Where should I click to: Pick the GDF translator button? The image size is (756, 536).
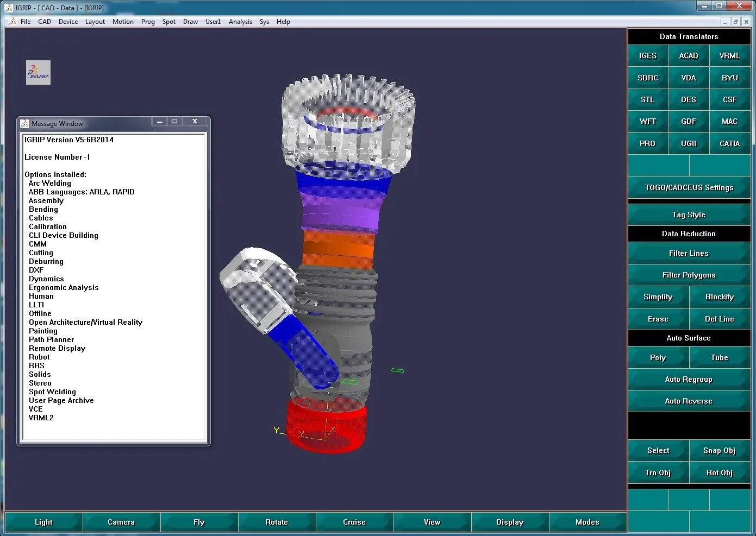click(x=689, y=122)
